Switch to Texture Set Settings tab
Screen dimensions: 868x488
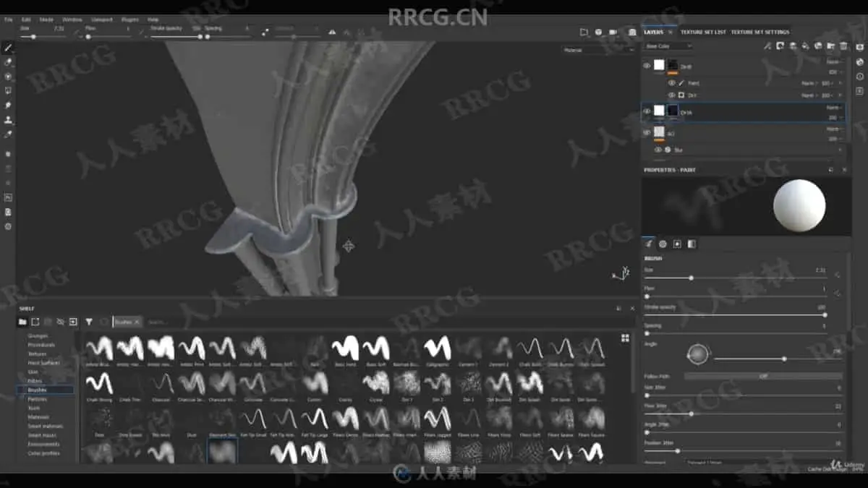click(760, 33)
